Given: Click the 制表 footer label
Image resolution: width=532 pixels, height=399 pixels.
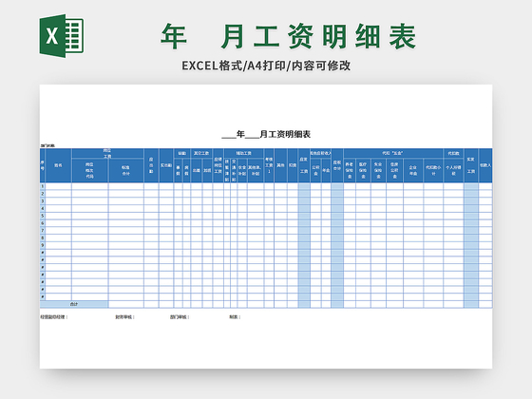Looking at the screenshot, I should (x=235, y=317).
